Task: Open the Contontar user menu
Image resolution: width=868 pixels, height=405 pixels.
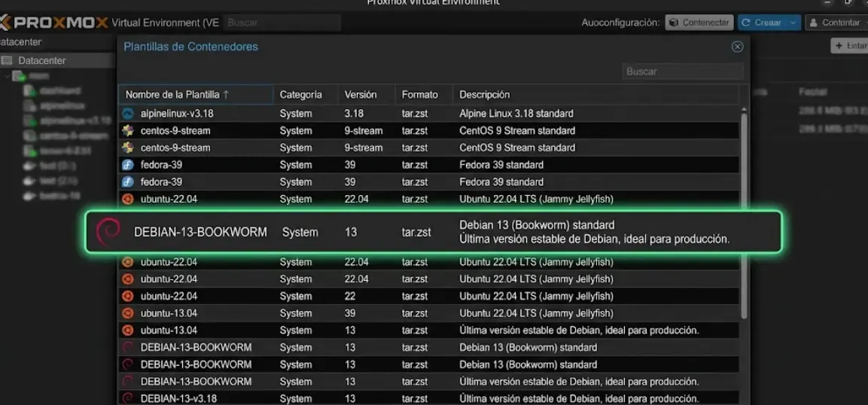Action: [x=836, y=23]
